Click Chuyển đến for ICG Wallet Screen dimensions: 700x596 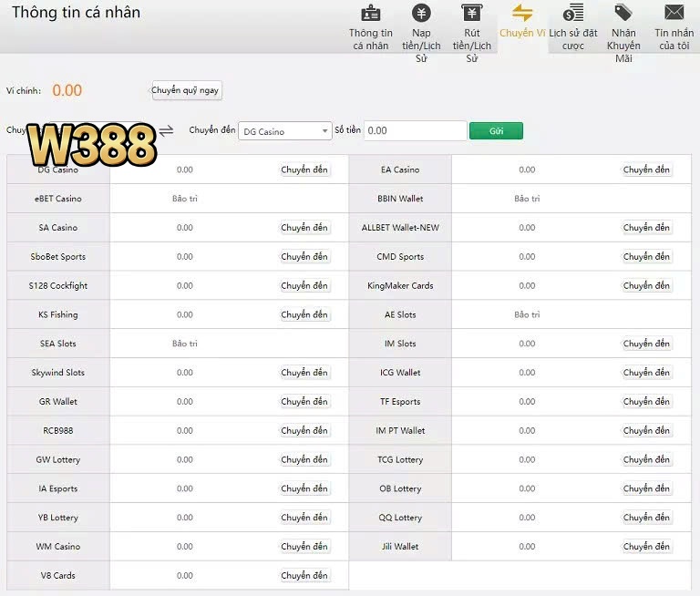click(646, 373)
